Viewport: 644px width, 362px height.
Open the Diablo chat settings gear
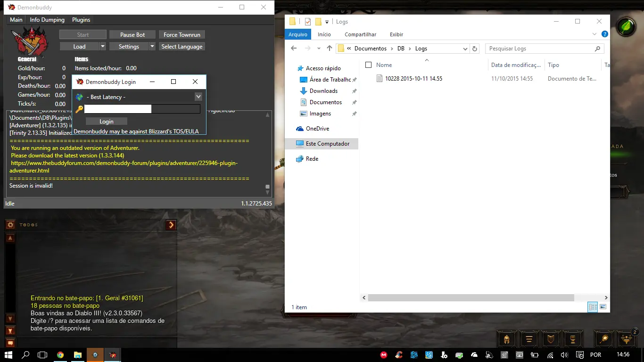[x=10, y=225]
